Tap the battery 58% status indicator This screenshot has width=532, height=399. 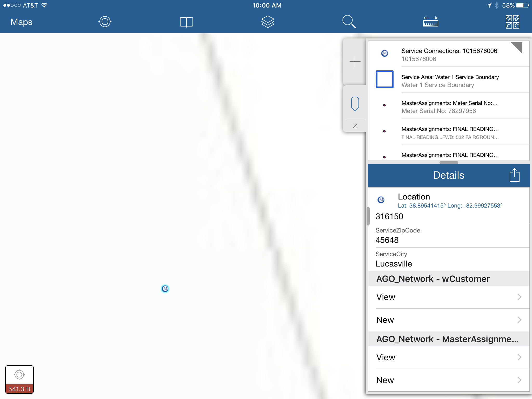(x=515, y=5)
